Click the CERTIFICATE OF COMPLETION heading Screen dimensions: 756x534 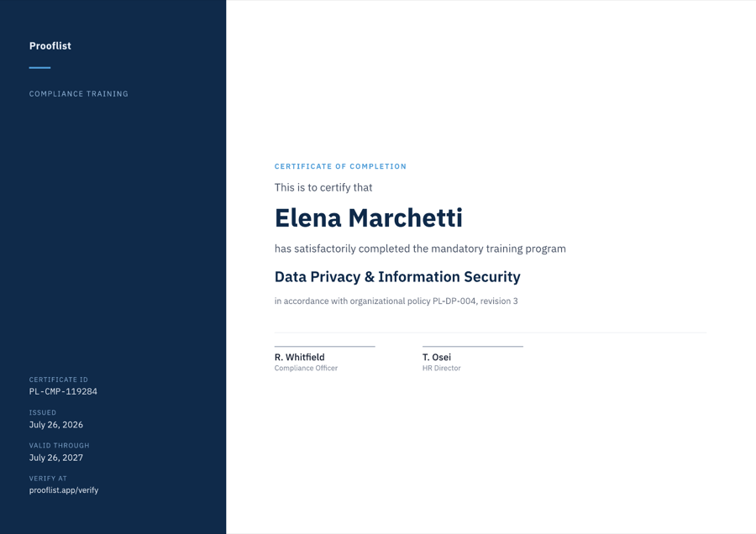[x=340, y=166]
